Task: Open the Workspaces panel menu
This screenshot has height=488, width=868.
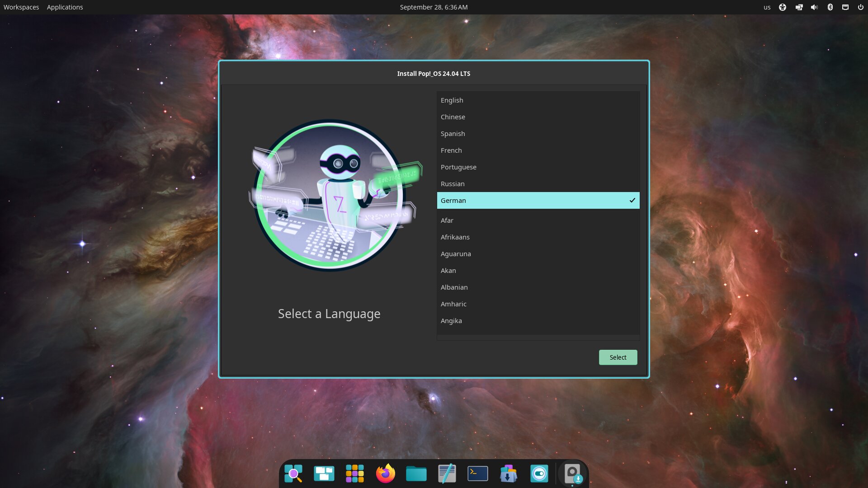Action: point(21,7)
